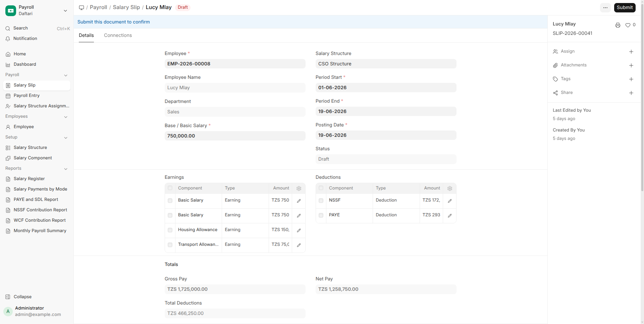
Task: Switch to the Details tab
Action: 86,35
